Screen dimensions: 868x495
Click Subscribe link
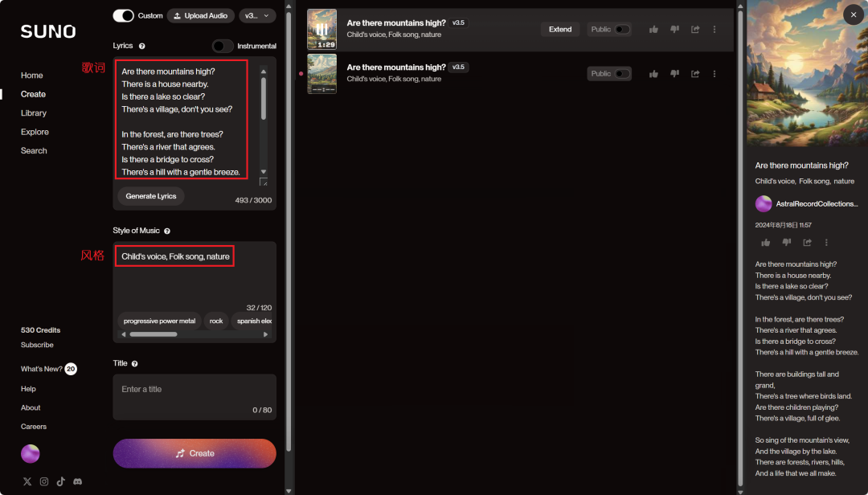pyautogui.click(x=37, y=345)
